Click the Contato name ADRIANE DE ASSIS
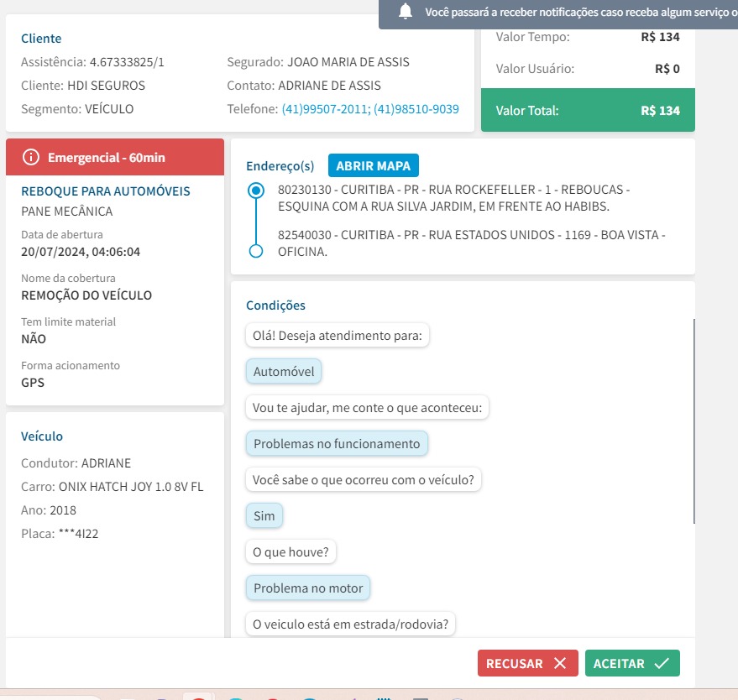The height and width of the screenshot is (700, 738). tap(329, 86)
